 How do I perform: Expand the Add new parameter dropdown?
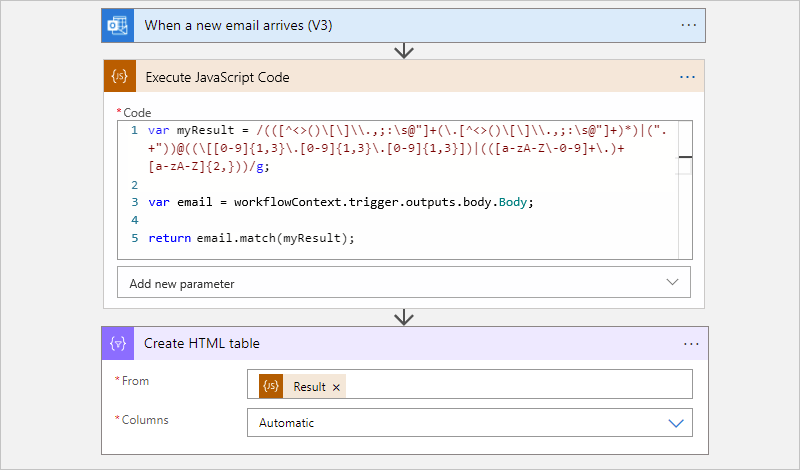click(404, 283)
